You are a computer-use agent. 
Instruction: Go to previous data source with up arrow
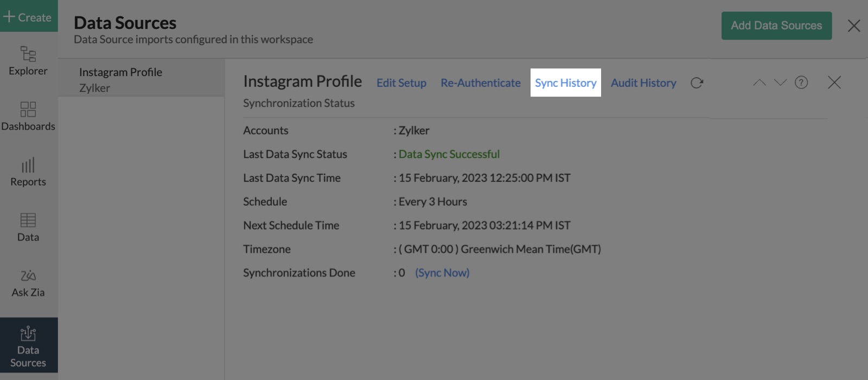click(x=759, y=83)
